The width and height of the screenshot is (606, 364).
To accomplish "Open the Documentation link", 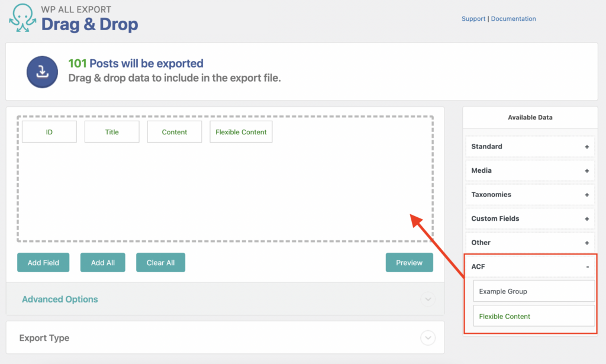I will [513, 18].
